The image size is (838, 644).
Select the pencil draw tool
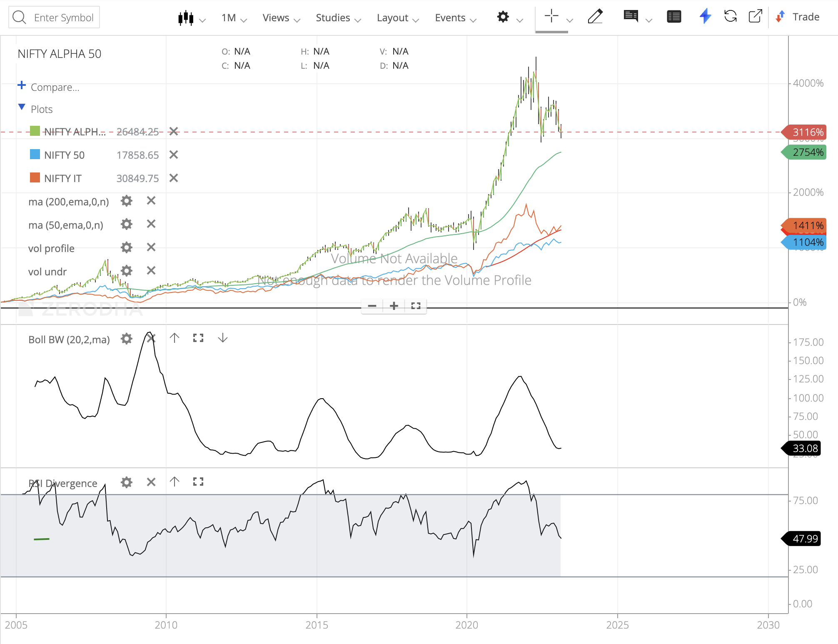tap(595, 17)
